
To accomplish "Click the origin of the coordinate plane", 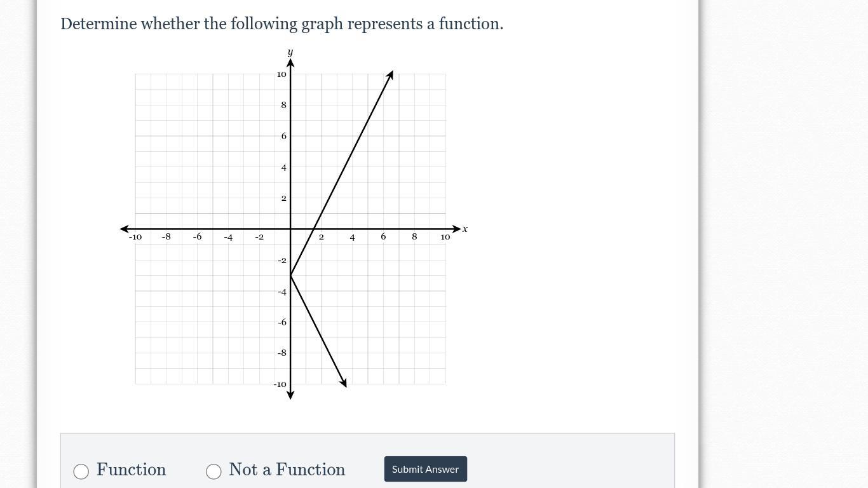I will pos(290,229).
